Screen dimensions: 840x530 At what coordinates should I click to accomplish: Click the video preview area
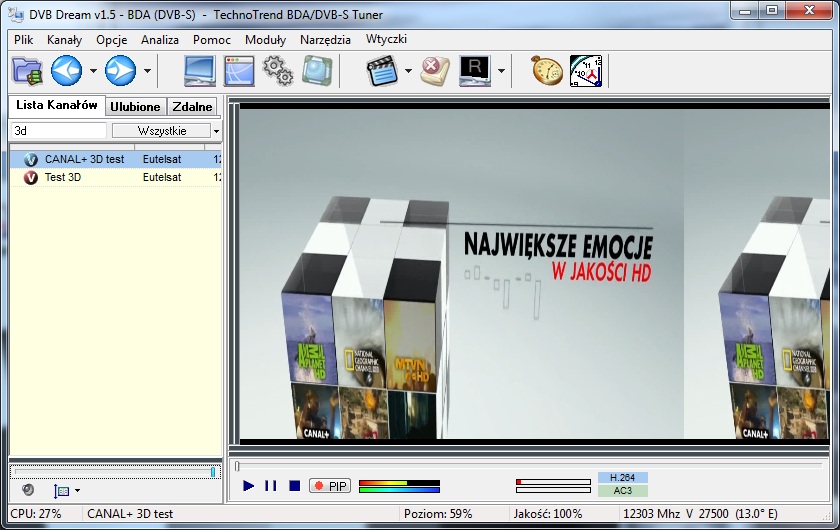pos(534,273)
